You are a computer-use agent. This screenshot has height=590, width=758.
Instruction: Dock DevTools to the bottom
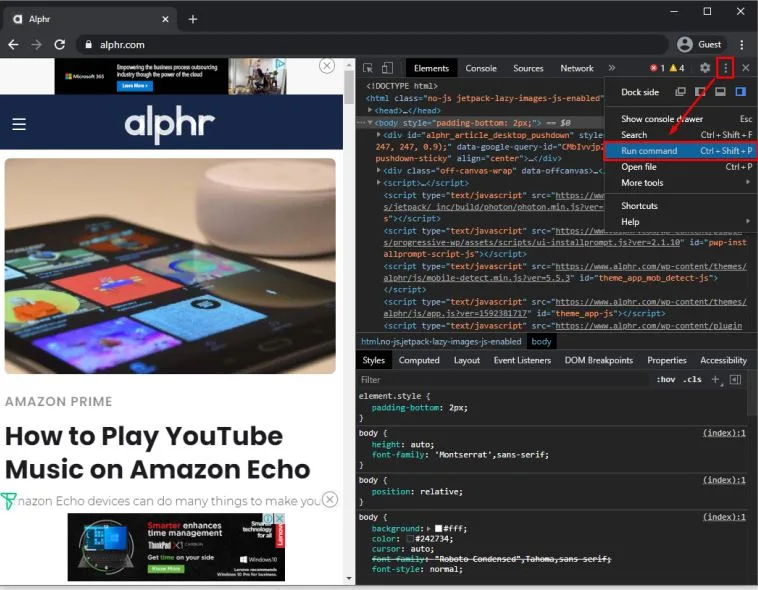click(x=720, y=92)
